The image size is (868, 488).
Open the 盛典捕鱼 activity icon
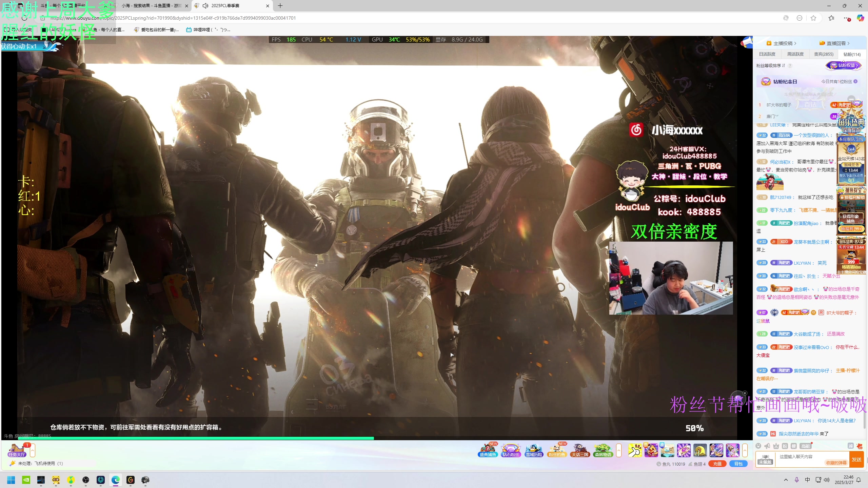point(488,450)
